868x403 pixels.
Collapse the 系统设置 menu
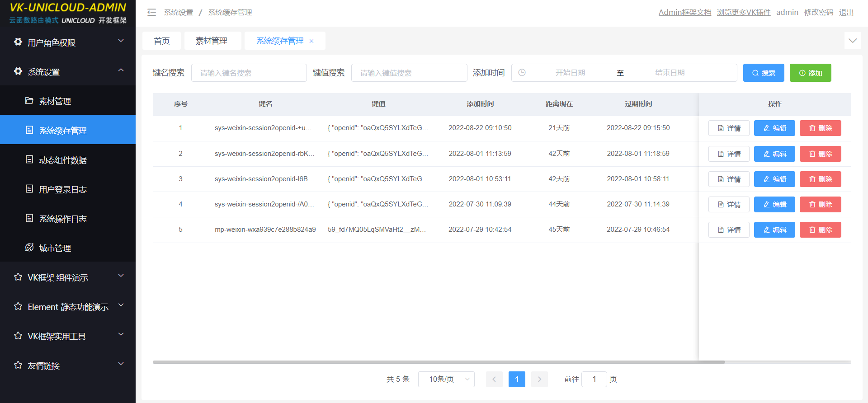point(68,72)
